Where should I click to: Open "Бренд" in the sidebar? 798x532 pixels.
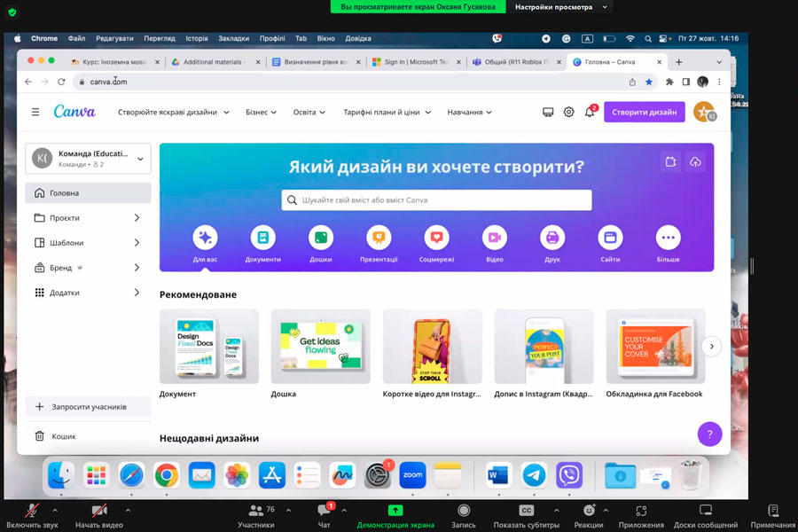click(88, 268)
